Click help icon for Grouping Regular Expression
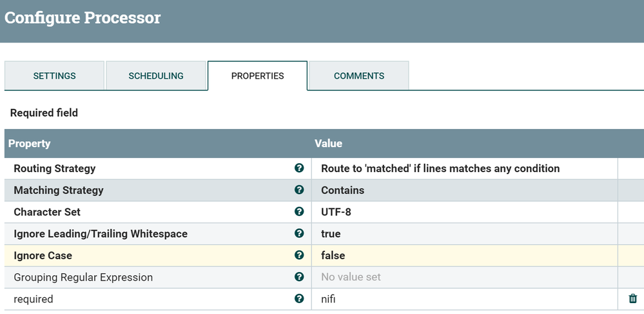This screenshot has height=314, width=644. [x=299, y=277]
